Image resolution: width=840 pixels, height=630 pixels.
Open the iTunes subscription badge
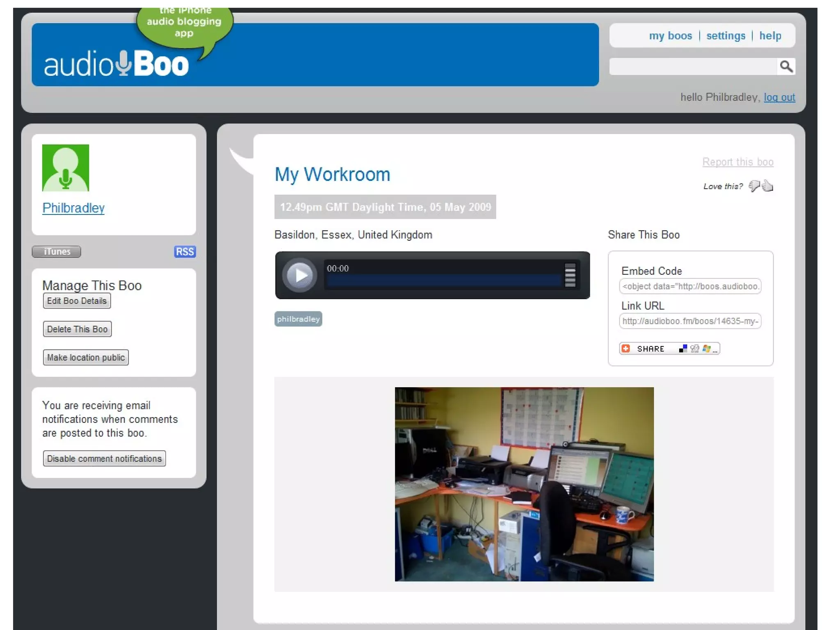57,251
